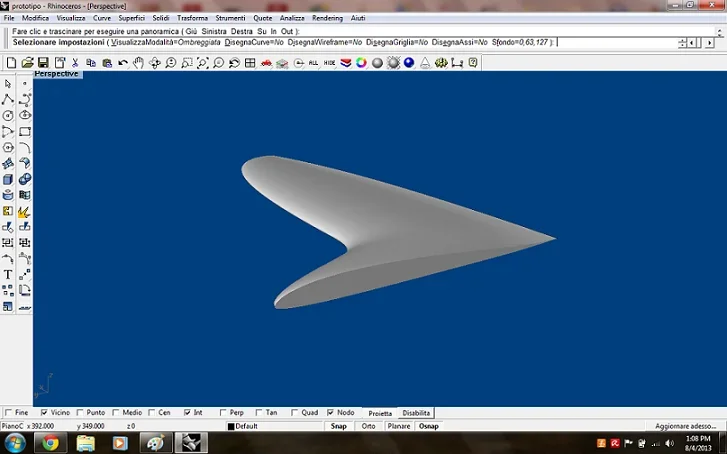This screenshot has width=727, height=454.
Task: Open the Analizza menu
Action: point(292,18)
